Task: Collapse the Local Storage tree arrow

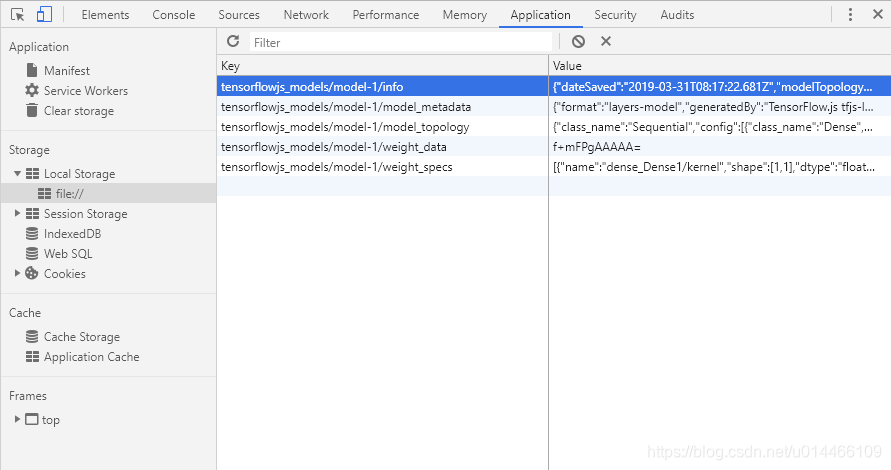Action: click(17, 173)
